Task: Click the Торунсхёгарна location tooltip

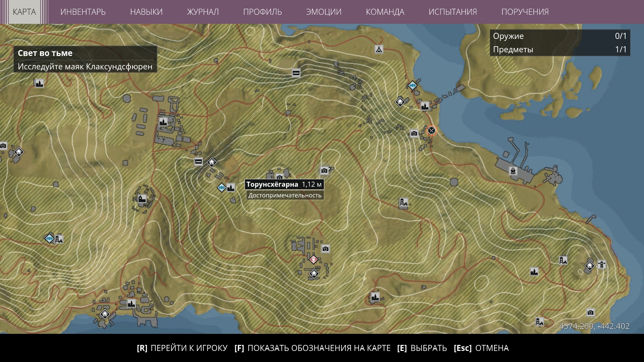Action: 284,184
